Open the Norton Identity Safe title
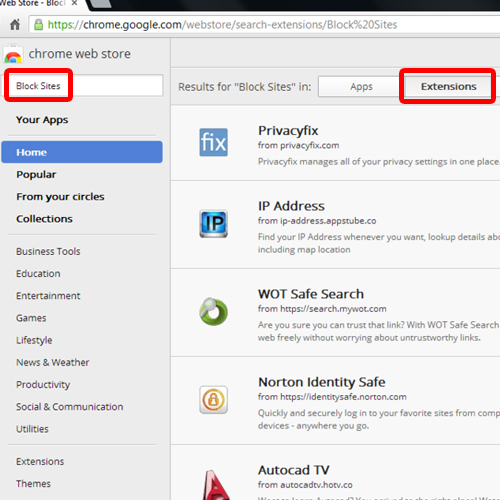This screenshot has height=500, width=500. pos(322,382)
